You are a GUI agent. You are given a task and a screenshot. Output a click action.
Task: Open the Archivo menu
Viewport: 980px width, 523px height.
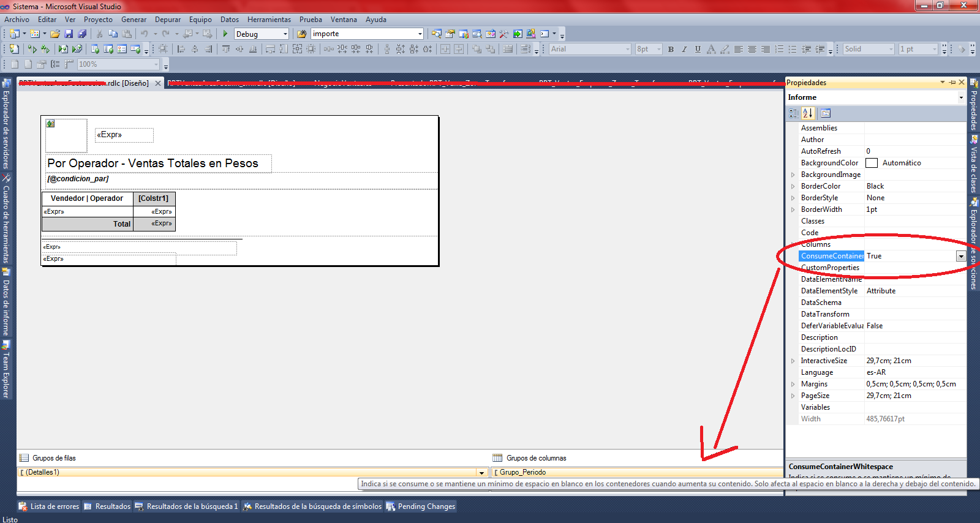(17, 20)
